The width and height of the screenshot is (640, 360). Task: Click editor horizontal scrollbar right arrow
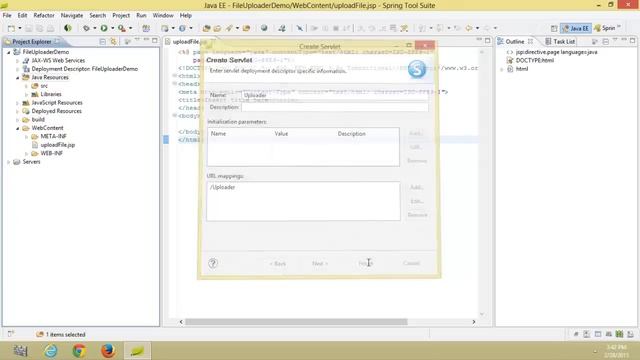coord(473,322)
